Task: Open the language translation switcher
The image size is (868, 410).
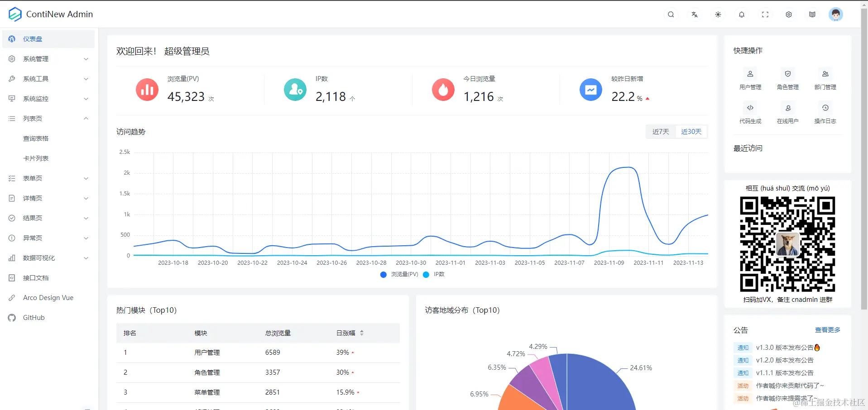Action: tap(695, 14)
